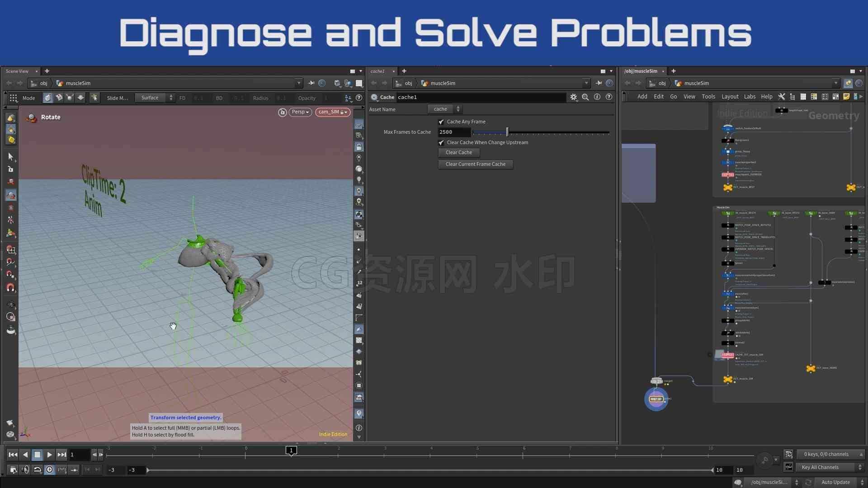Select the /obj/muscleSim network tab
Viewport: 868px width, 488px height.
(641, 71)
